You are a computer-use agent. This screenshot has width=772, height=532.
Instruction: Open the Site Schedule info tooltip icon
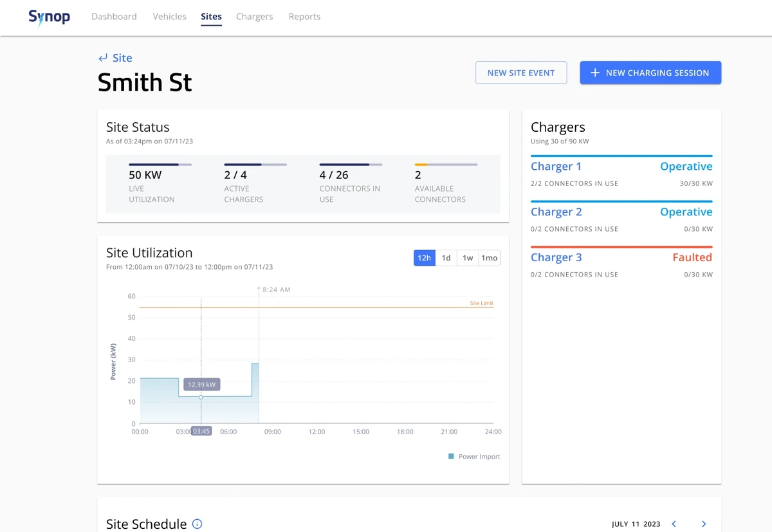pos(197,524)
